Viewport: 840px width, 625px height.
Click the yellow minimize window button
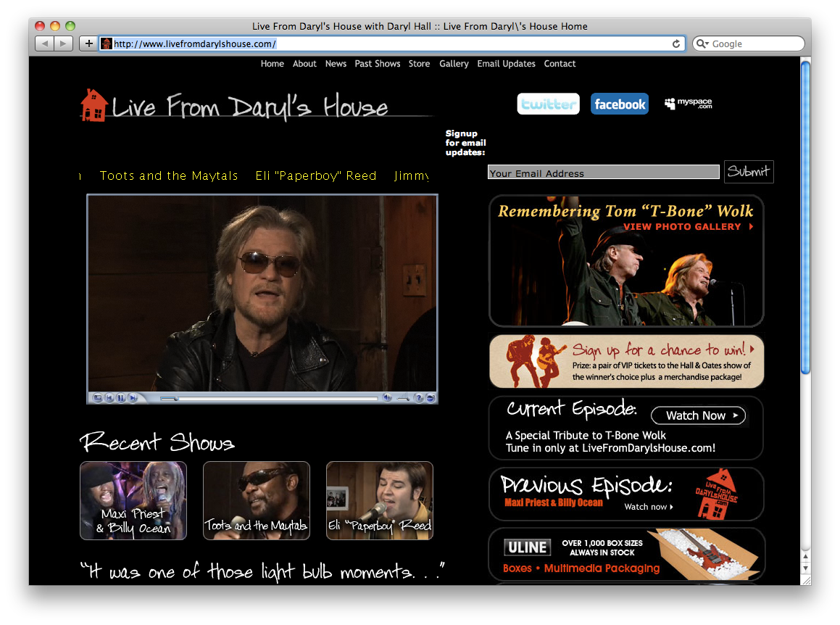[54, 25]
